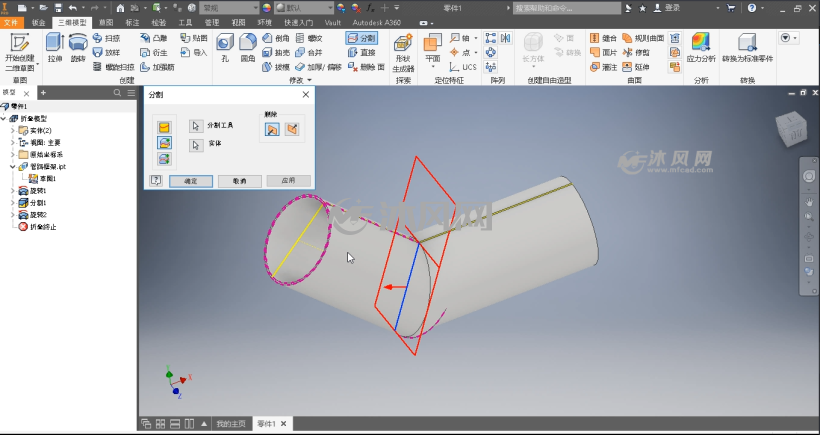Select the 拉伸 (Extrude) tool
Screen dimensions: 820x435
54,47
